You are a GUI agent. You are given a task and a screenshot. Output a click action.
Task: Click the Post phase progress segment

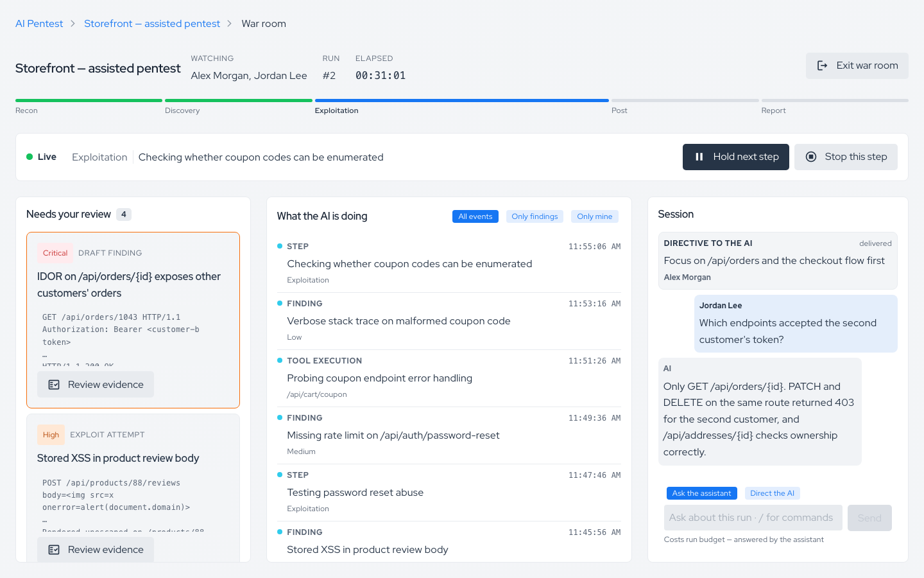point(685,100)
